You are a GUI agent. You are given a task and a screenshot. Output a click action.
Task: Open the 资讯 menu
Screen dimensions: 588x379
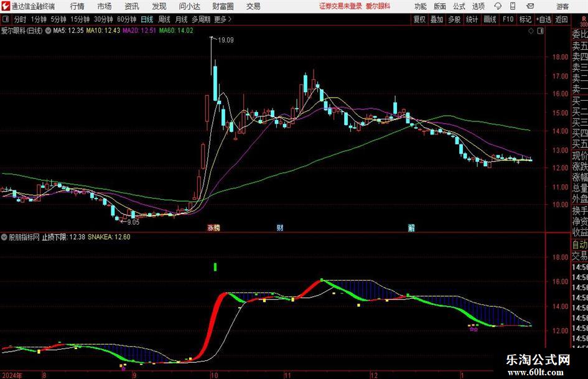point(132,6)
